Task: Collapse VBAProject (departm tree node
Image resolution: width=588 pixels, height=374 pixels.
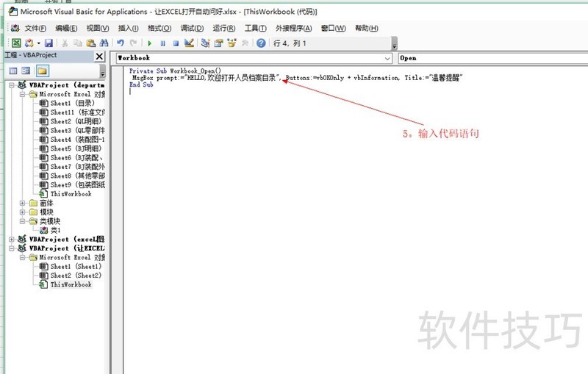Action: (12, 85)
